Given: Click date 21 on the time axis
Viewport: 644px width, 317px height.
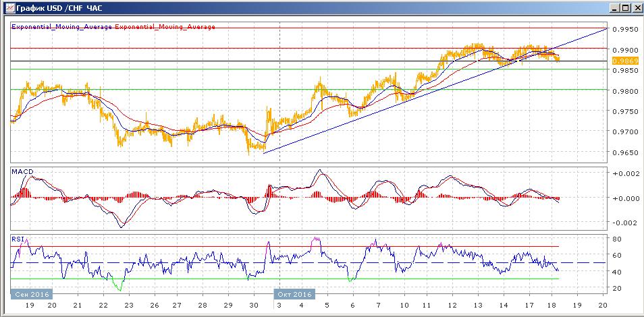Looking at the screenshot, I should click(77, 306).
